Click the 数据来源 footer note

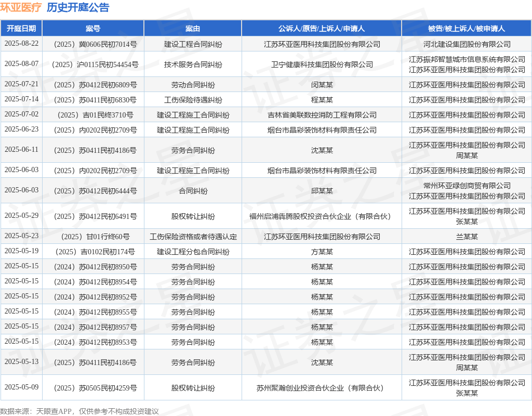pos(79,412)
